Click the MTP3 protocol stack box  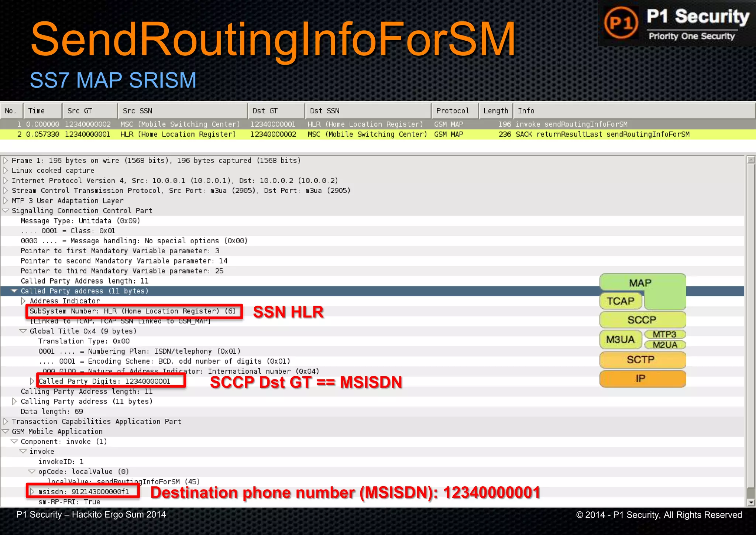click(665, 335)
